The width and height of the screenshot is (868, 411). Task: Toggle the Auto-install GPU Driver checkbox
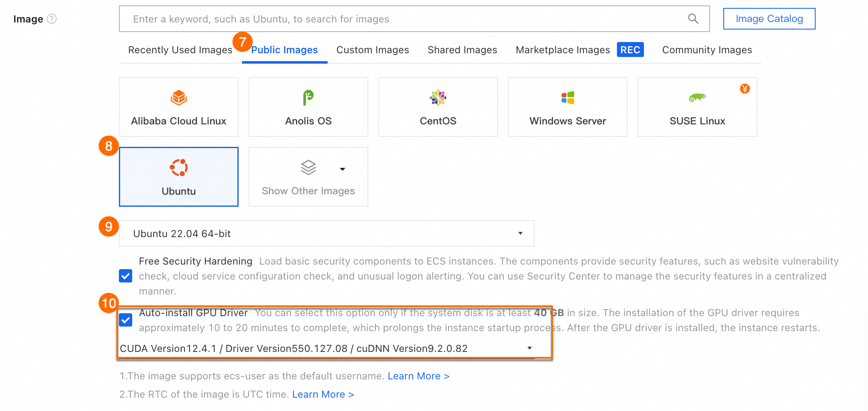[x=126, y=320]
